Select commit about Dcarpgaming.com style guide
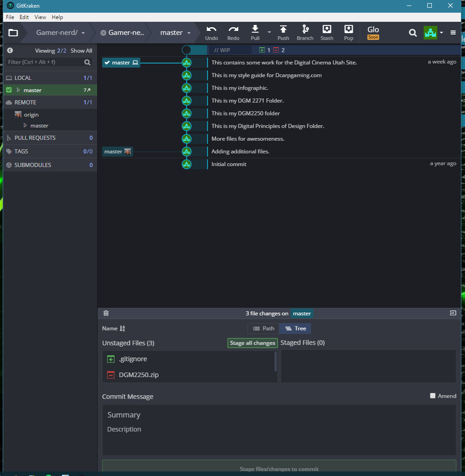The height and width of the screenshot is (476, 465). 267,75
